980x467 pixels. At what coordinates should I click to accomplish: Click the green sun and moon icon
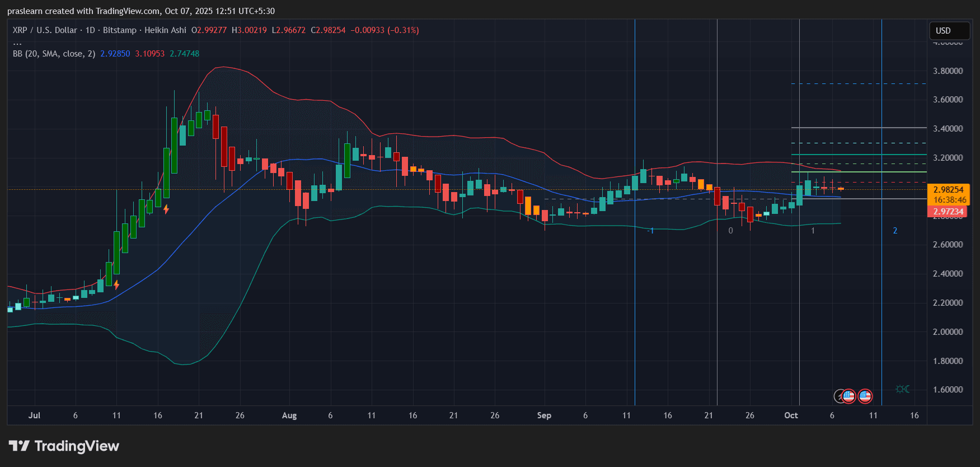[x=902, y=389]
